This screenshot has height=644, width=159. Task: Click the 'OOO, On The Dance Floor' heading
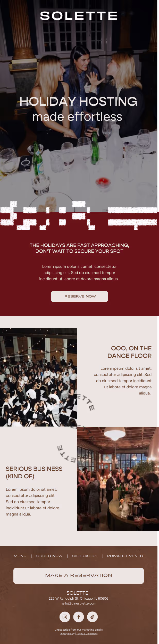(130, 352)
